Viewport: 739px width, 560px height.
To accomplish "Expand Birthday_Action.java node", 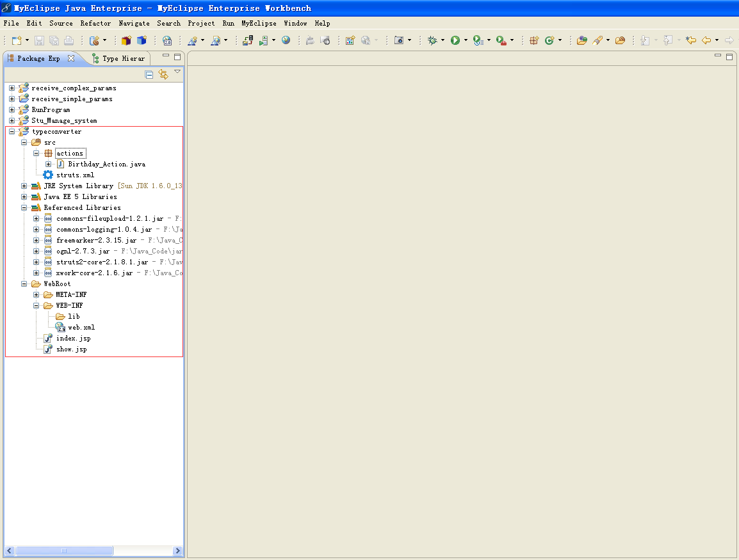I will (49, 164).
